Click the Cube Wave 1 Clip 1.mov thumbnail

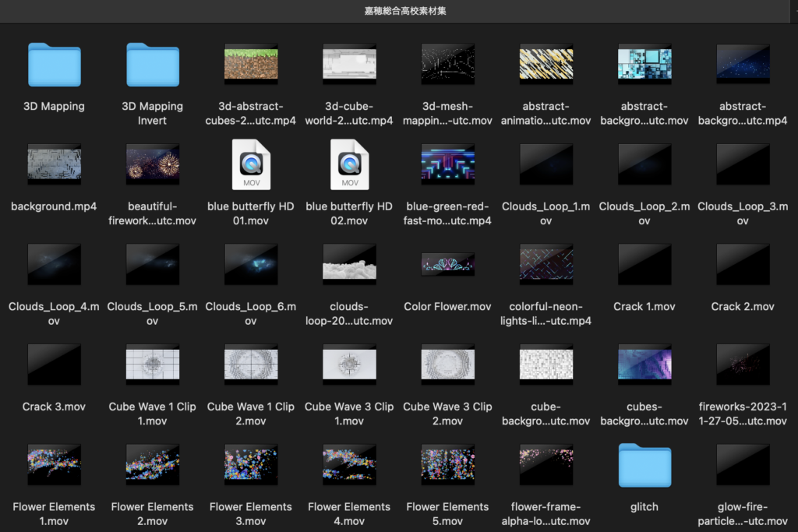click(x=152, y=364)
